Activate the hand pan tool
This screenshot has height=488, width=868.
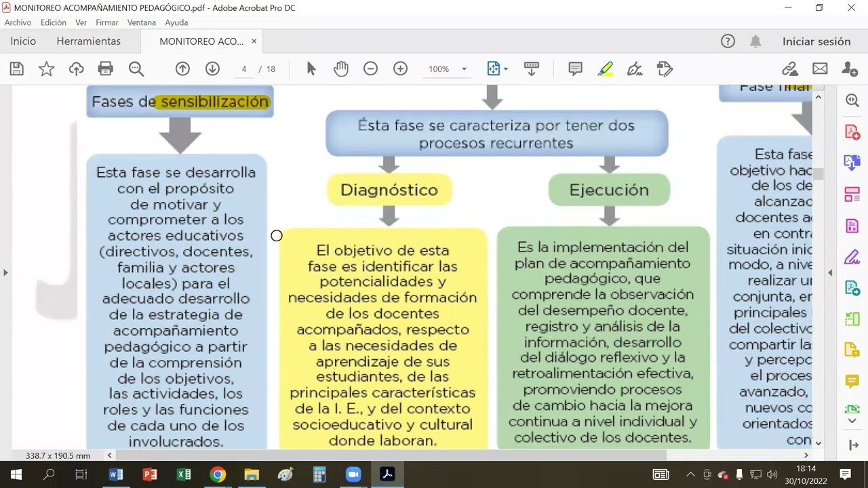point(340,68)
